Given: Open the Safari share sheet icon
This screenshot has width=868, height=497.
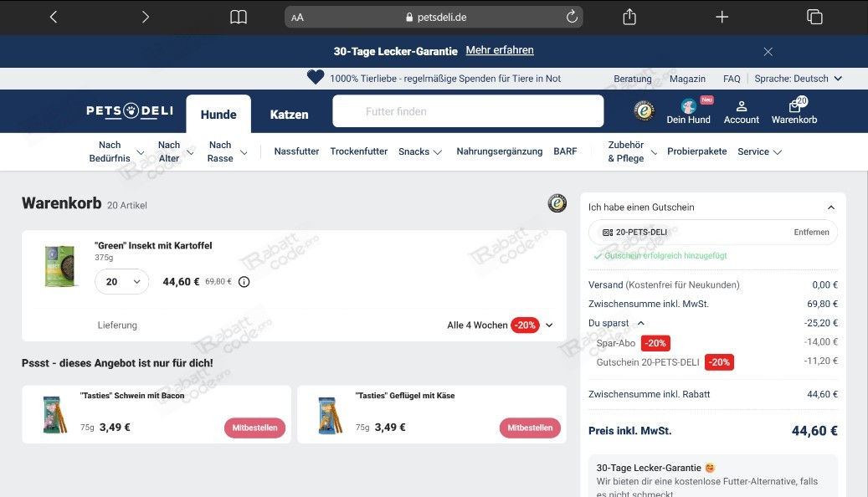Looking at the screenshot, I should pyautogui.click(x=629, y=17).
